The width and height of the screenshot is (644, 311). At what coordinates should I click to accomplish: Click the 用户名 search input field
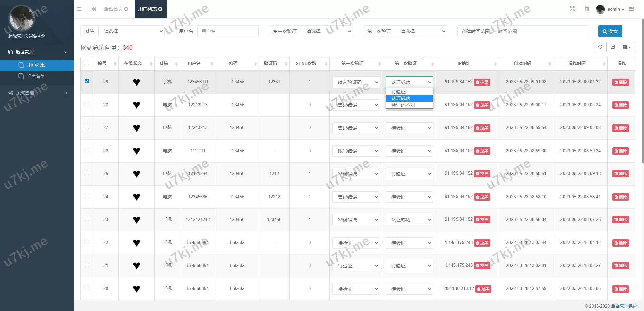click(x=228, y=31)
